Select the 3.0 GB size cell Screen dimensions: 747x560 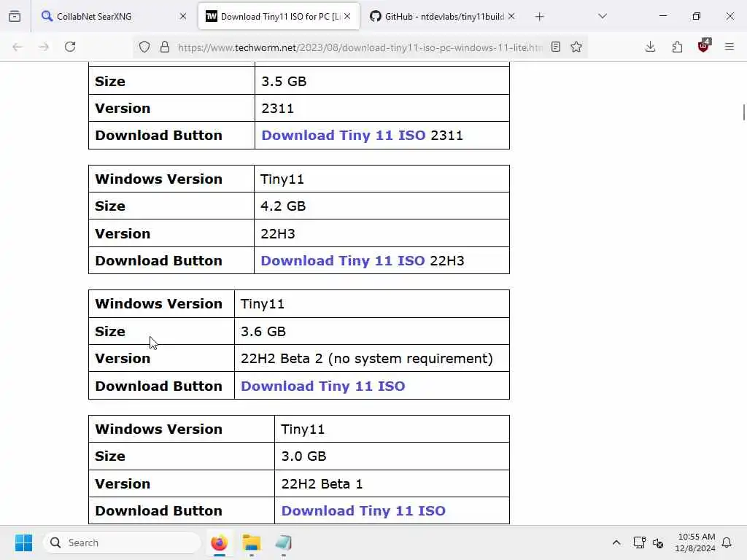coord(392,456)
